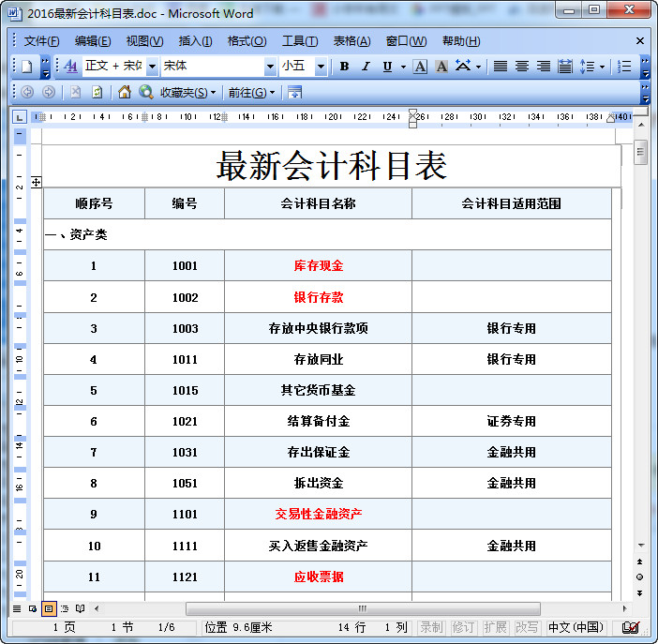Open the 文件 menu
658x644 pixels.
coord(41,41)
